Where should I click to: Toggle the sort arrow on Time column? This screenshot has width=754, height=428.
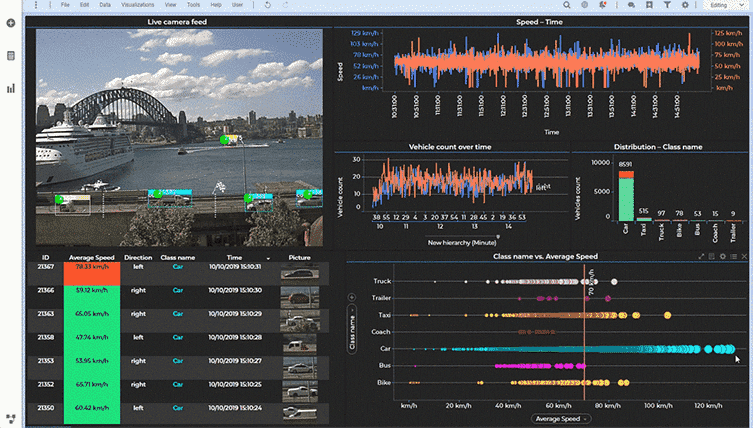[268, 258]
